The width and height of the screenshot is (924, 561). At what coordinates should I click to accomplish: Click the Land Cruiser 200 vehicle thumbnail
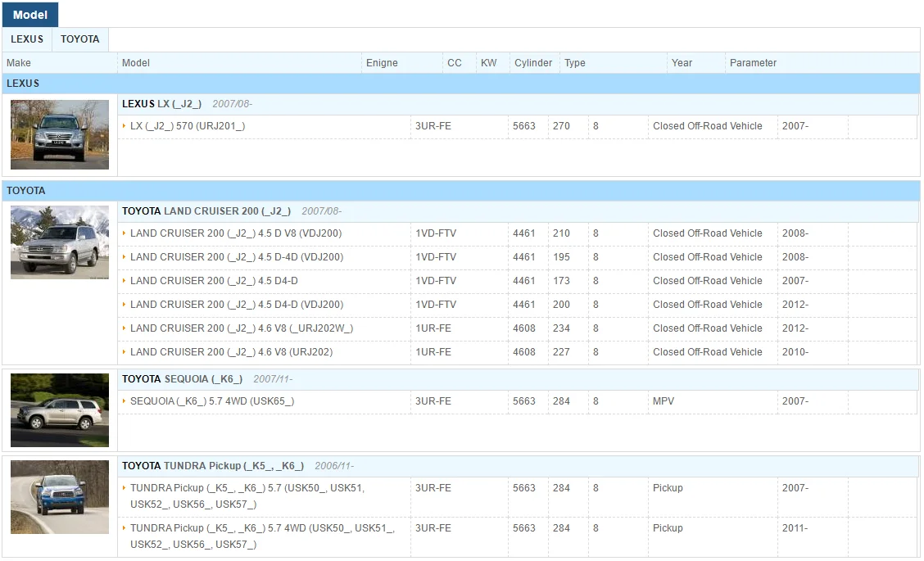coord(60,242)
